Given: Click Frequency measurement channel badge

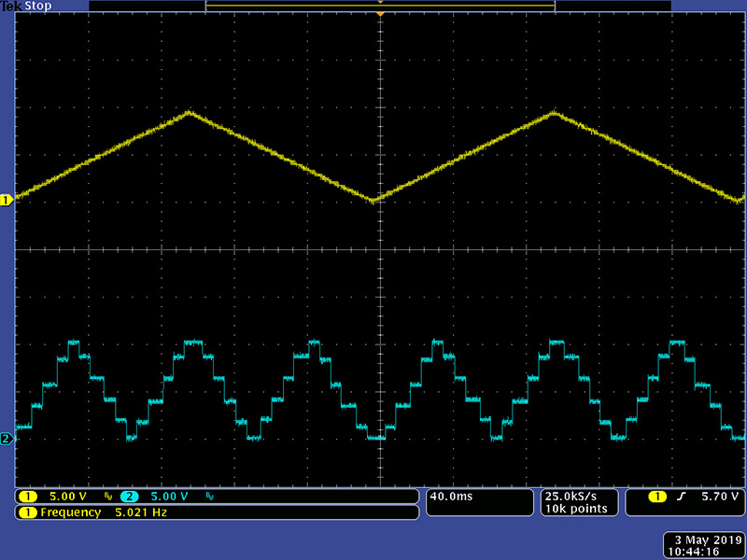Looking at the screenshot, I should [28, 512].
